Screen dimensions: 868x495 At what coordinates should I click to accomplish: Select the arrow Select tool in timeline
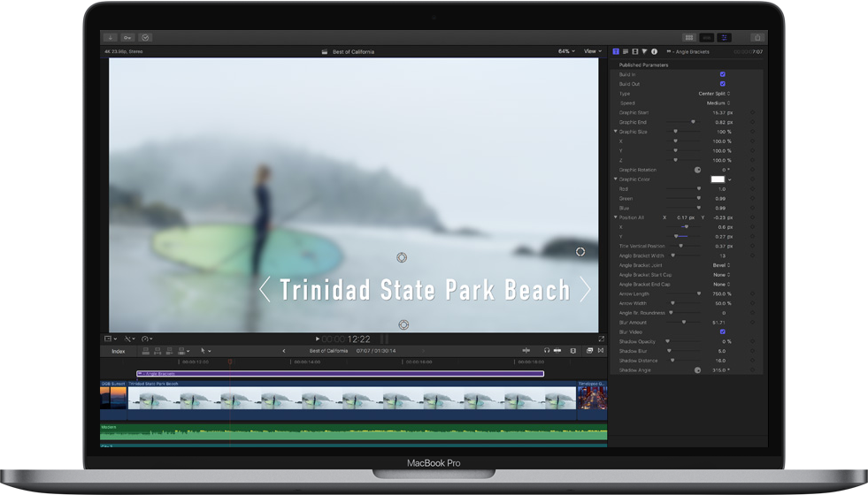point(204,351)
